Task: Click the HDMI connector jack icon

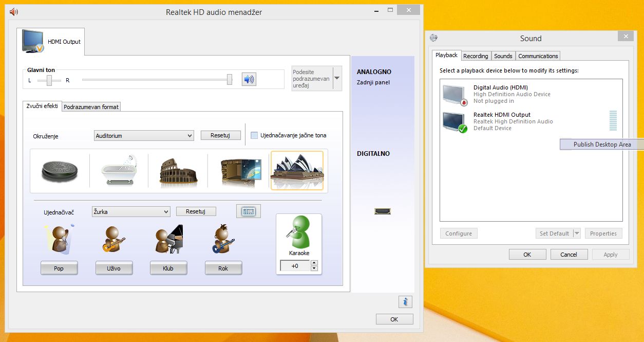Action: 382,211
